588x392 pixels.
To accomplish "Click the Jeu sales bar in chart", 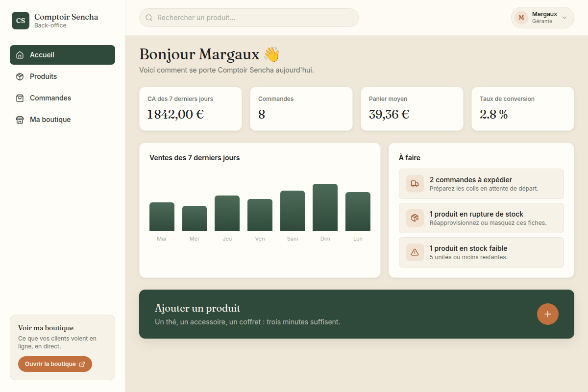I will click(227, 213).
